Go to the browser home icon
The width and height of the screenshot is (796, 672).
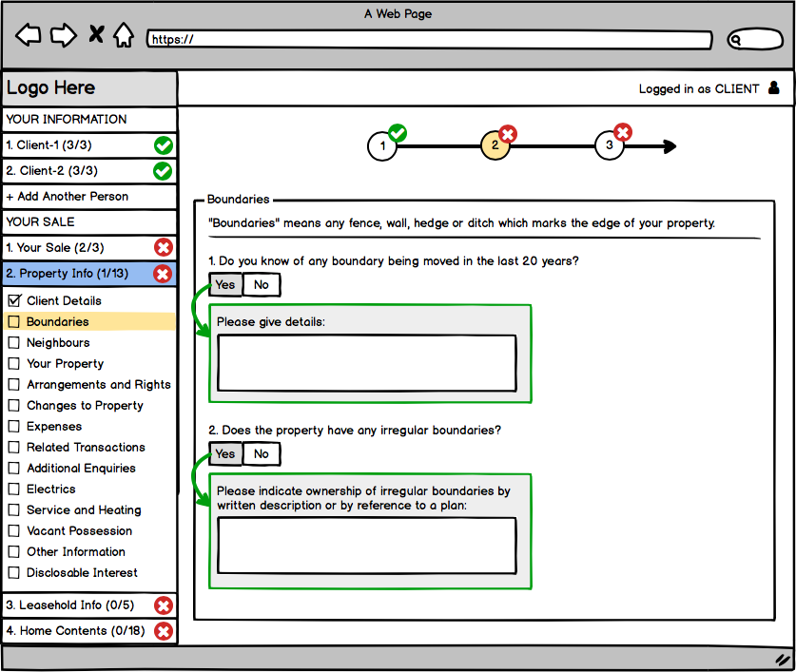(x=124, y=36)
